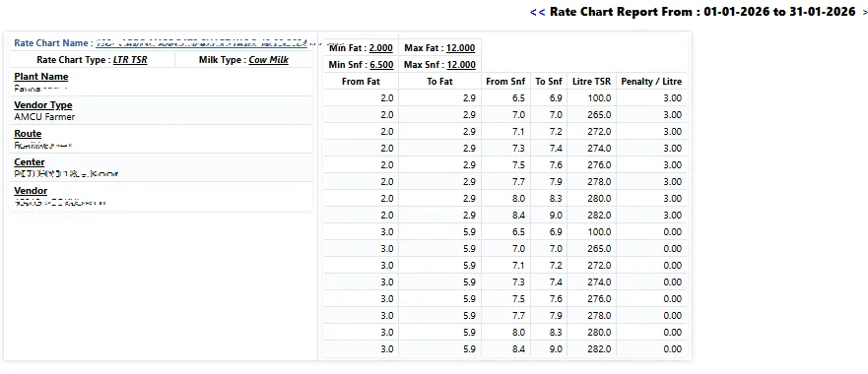Click Penalty 3.00 in the first table row

click(673, 97)
